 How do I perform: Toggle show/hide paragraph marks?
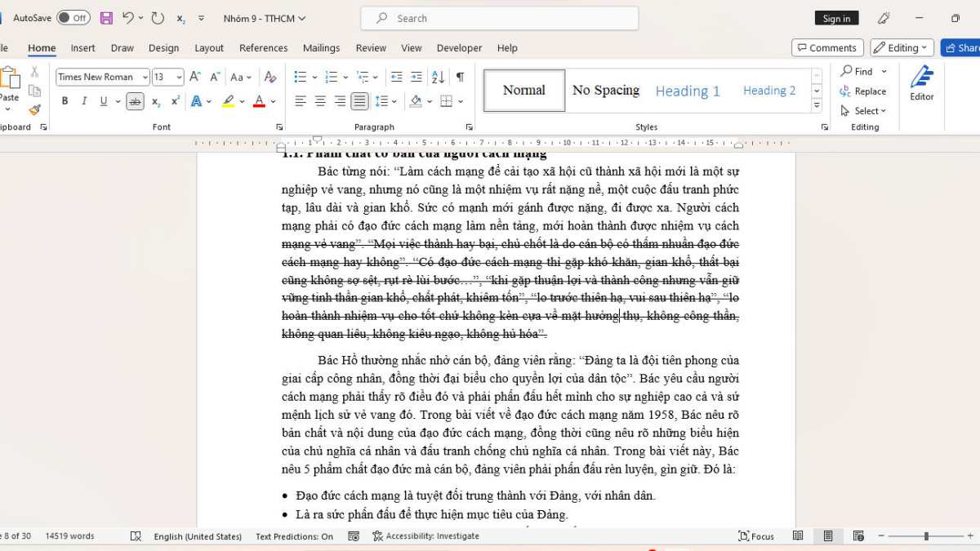(461, 76)
